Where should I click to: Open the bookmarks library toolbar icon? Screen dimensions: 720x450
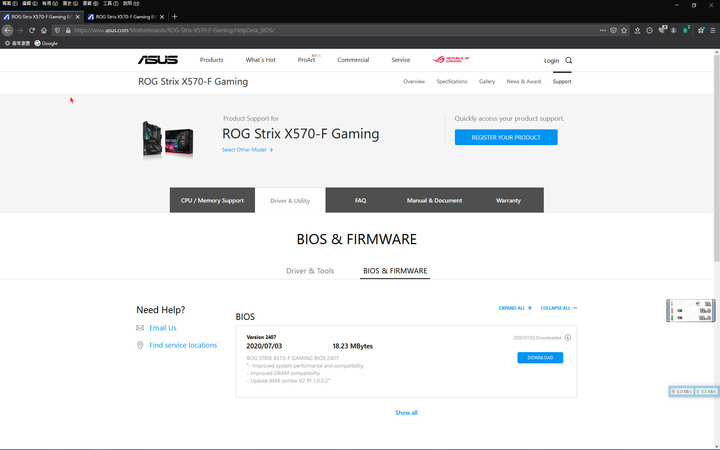pos(637,30)
